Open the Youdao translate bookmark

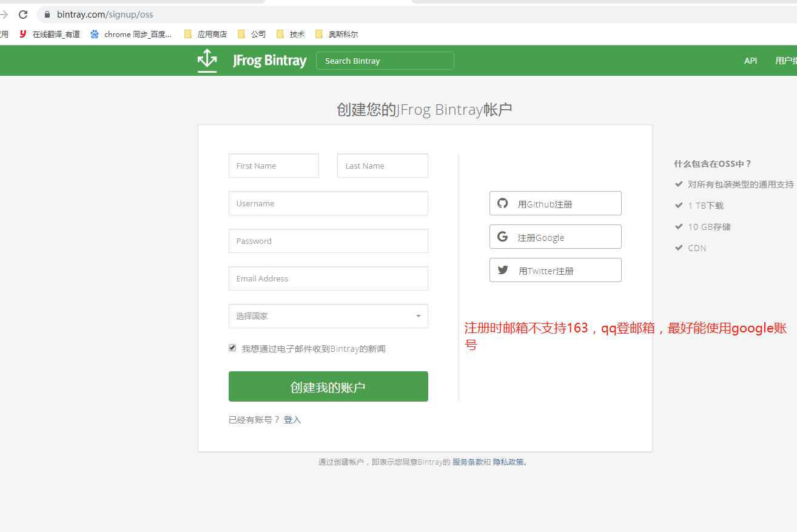pyautogui.click(x=50, y=34)
